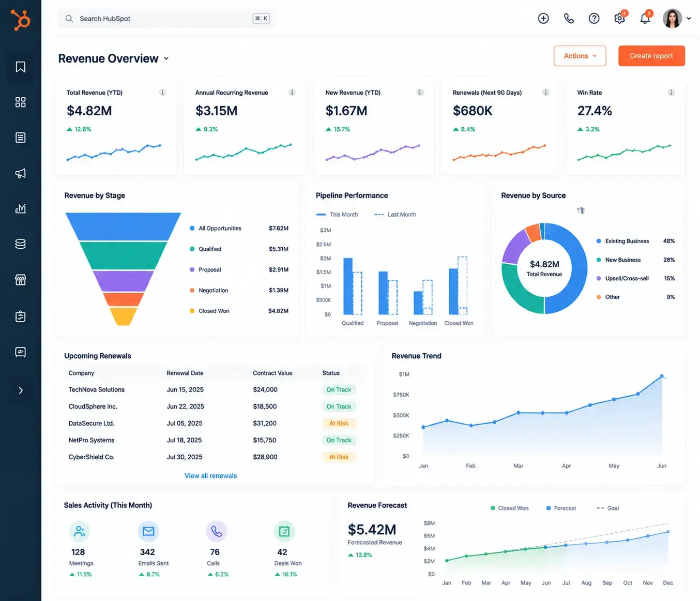Open the chat message sidebar icon
This screenshot has height=601, width=700.
tap(21, 352)
